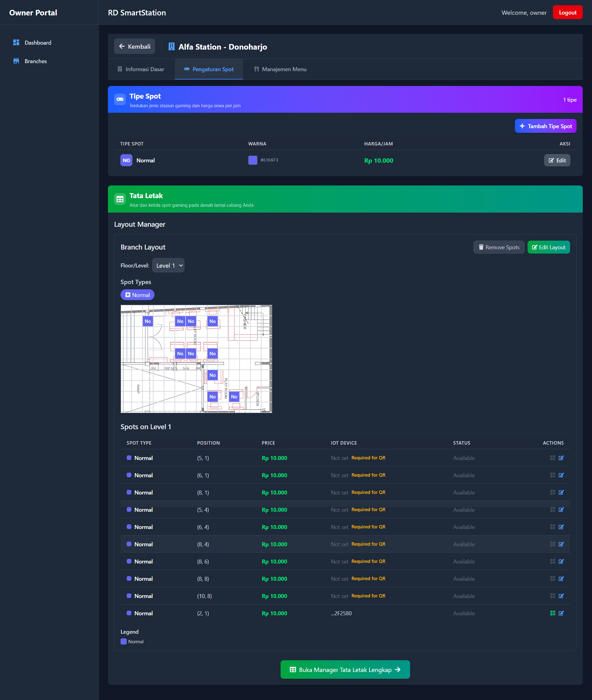
Task: Click the Remove Spots button
Action: coord(499,247)
